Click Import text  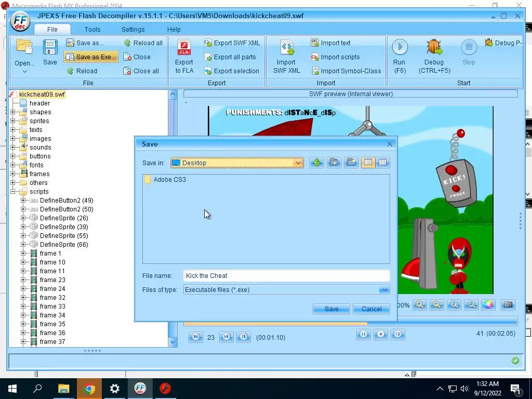click(x=331, y=43)
